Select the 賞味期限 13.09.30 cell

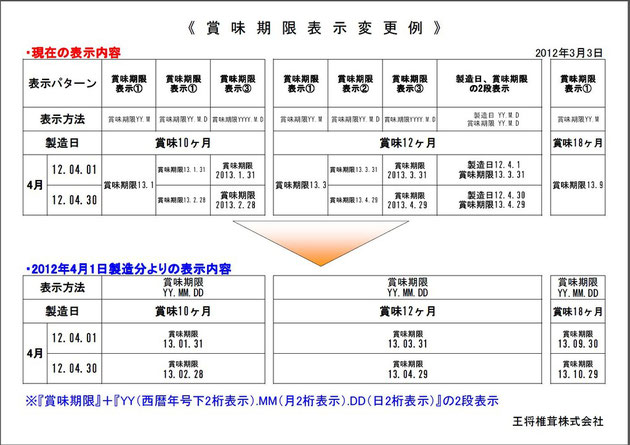(x=578, y=339)
